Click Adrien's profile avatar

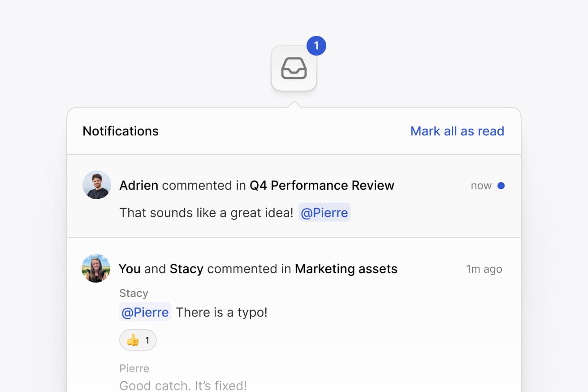coord(97,185)
